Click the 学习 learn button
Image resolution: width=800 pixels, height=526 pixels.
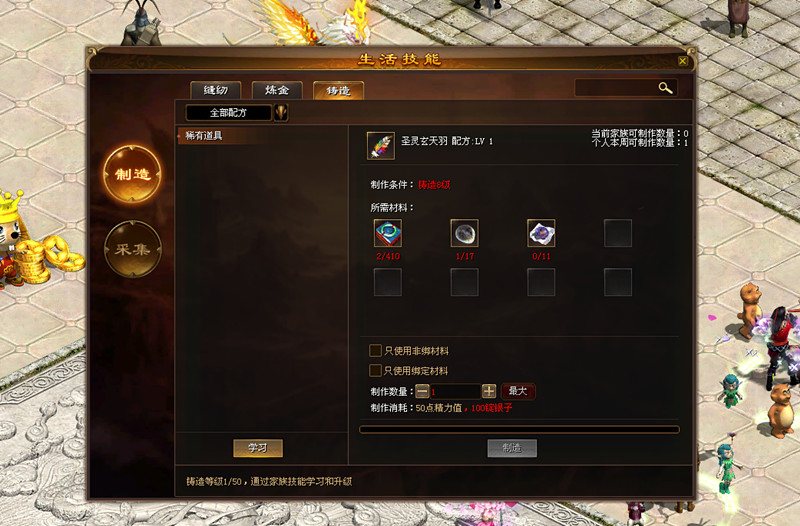click(x=258, y=448)
